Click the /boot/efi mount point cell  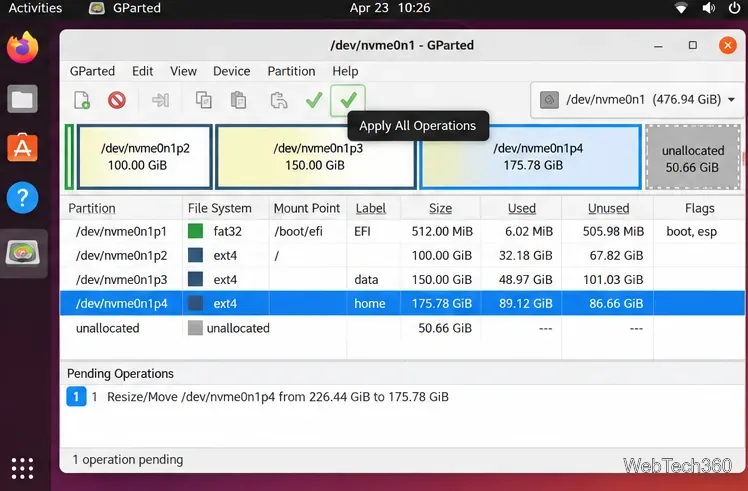(298, 231)
